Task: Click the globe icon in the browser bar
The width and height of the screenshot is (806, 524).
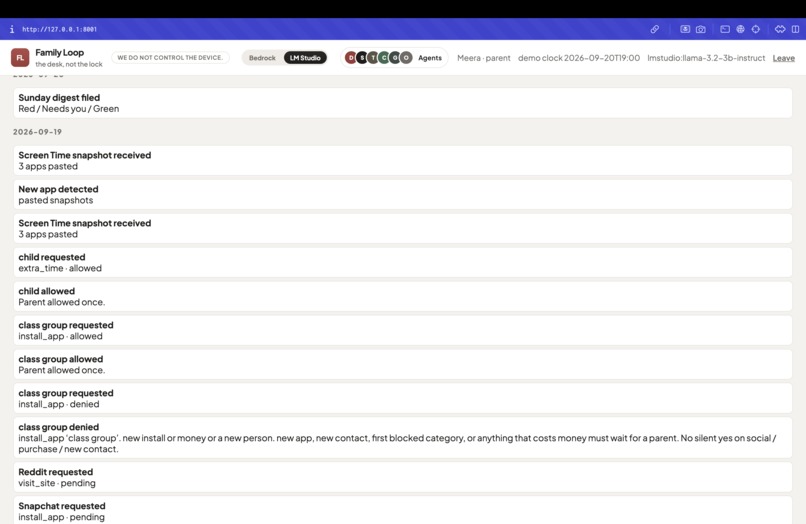Action: click(740, 29)
